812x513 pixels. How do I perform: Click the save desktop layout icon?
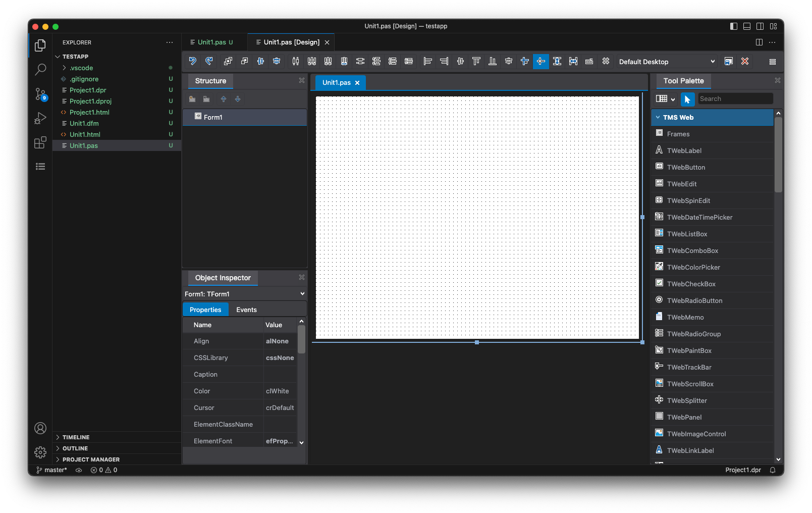tap(728, 62)
